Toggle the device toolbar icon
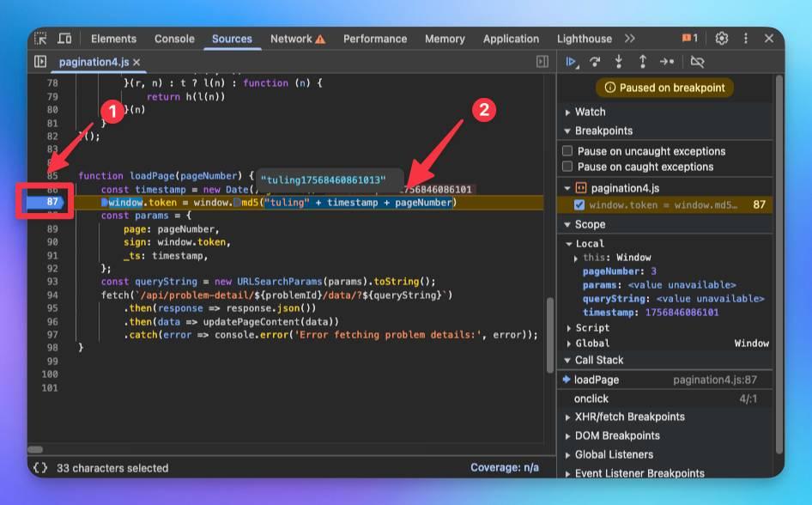The width and height of the screenshot is (812, 505). click(64, 39)
